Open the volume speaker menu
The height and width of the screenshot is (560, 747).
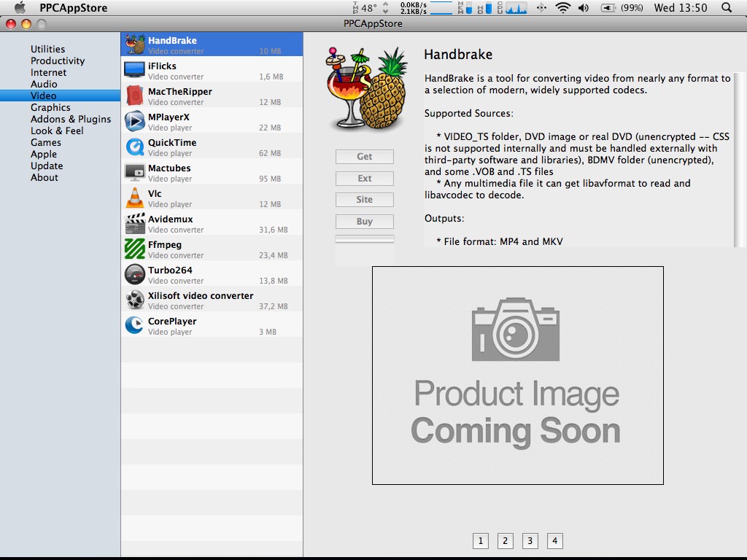584,7
